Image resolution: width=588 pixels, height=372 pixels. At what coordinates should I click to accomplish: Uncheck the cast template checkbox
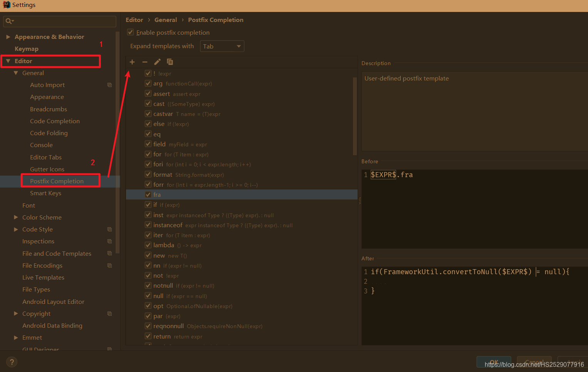[148, 104]
